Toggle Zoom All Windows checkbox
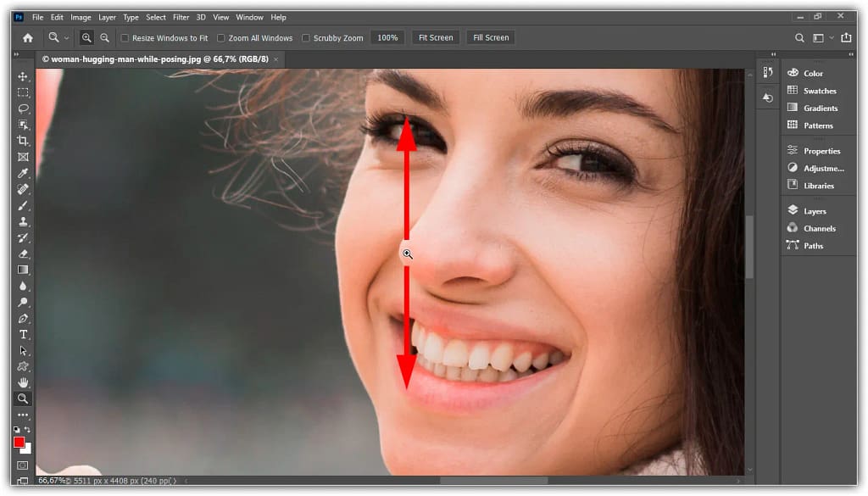 point(221,38)
